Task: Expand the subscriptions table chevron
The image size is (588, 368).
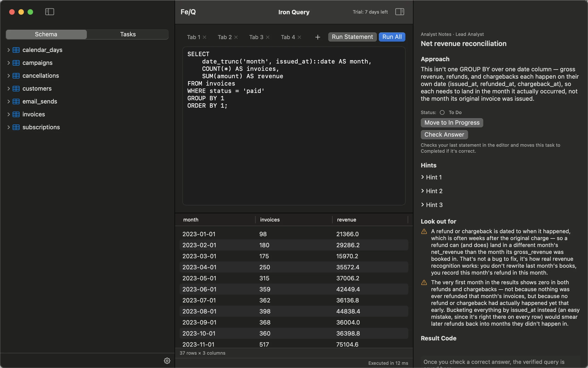Action: click(x=8, y=127)
